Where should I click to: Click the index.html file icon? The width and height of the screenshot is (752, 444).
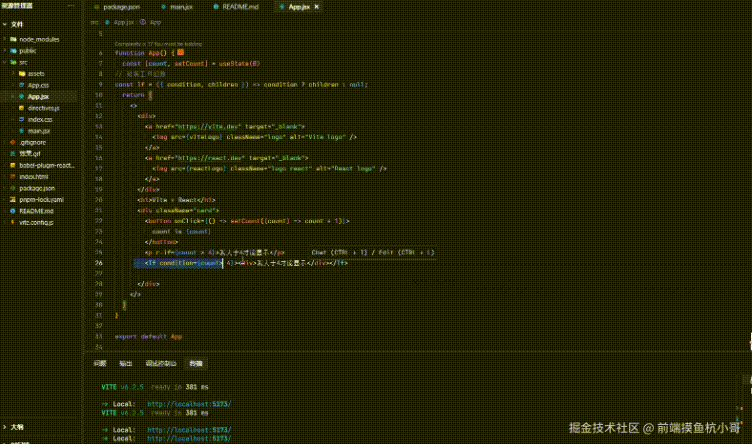point(13,176)
